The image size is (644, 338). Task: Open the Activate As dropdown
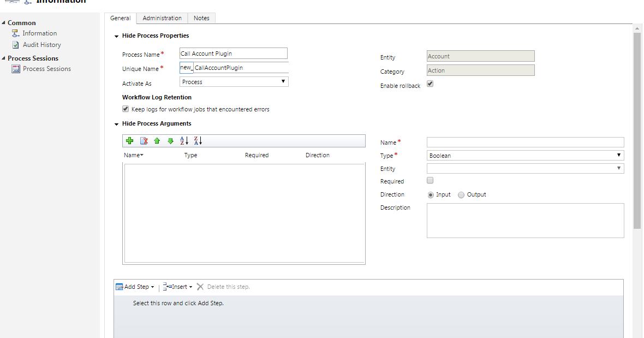[283, 81]
